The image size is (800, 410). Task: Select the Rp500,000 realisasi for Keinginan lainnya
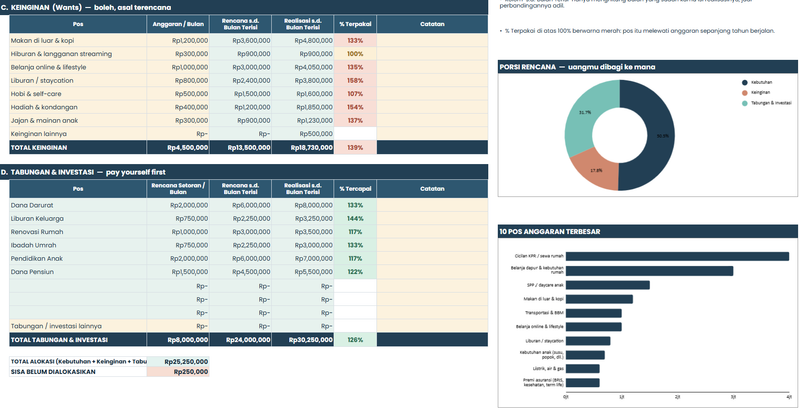(x=303, y=134)
